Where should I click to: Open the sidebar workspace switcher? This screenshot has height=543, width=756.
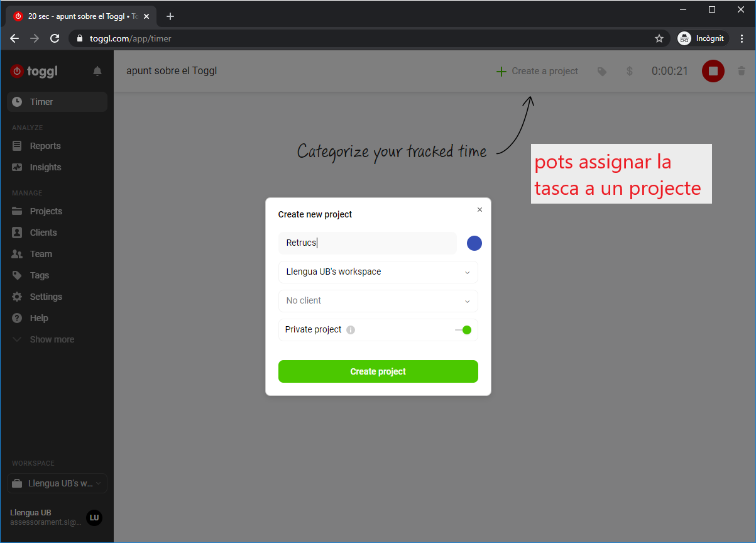click(x=57, y=484)
